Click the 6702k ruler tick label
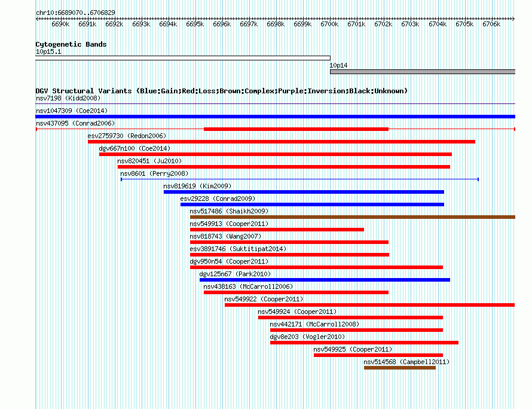Viewport: 532px width, 409px height. coord(383,25)
